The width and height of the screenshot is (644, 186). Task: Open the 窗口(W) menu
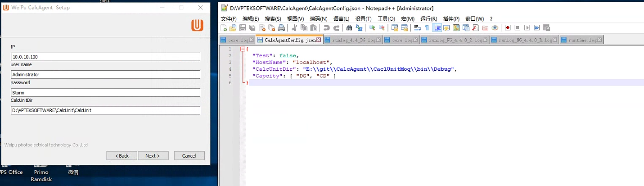tap(474, 18)
